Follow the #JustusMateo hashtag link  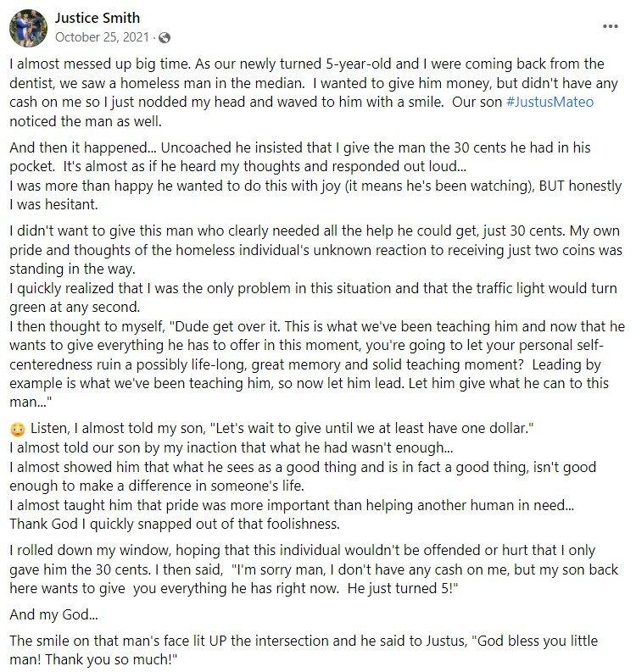click(550, 102)
